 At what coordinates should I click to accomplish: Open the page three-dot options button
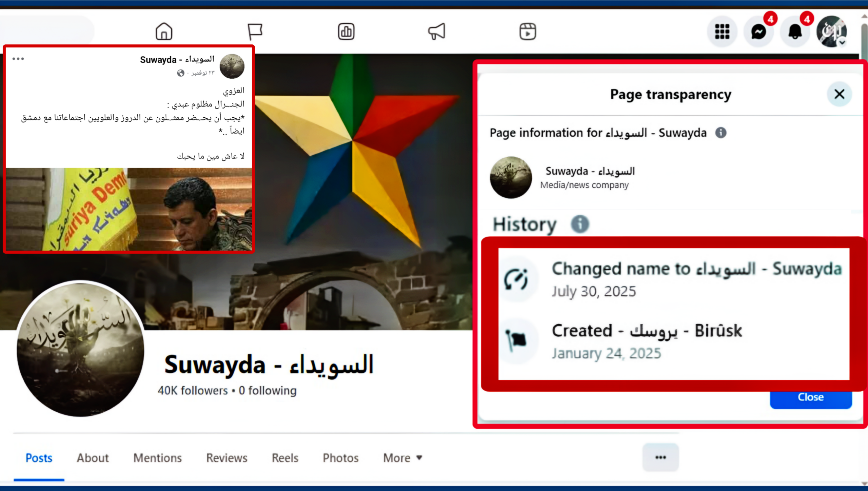coord(660,457)
